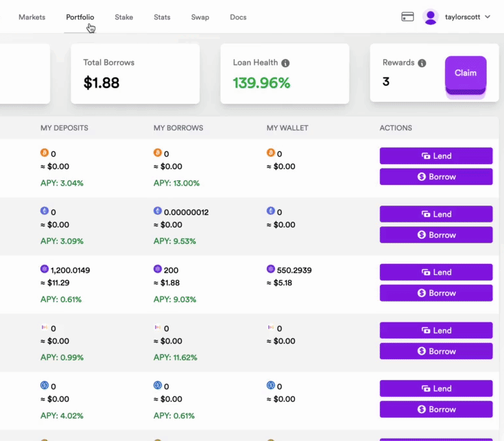This screenshot has width=504, height=441.
Task: Click the blue coin icon in My Wallet
Action: click(x=270, y=385)
